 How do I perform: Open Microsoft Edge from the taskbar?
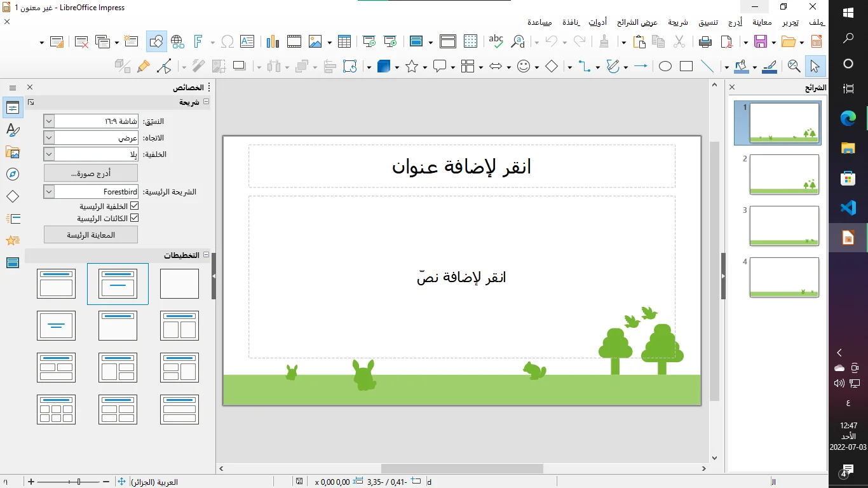[848, 118]
